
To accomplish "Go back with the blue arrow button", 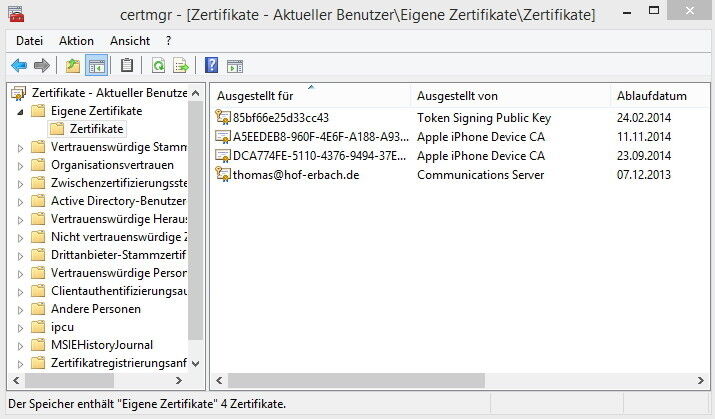I will click(19, 66).
